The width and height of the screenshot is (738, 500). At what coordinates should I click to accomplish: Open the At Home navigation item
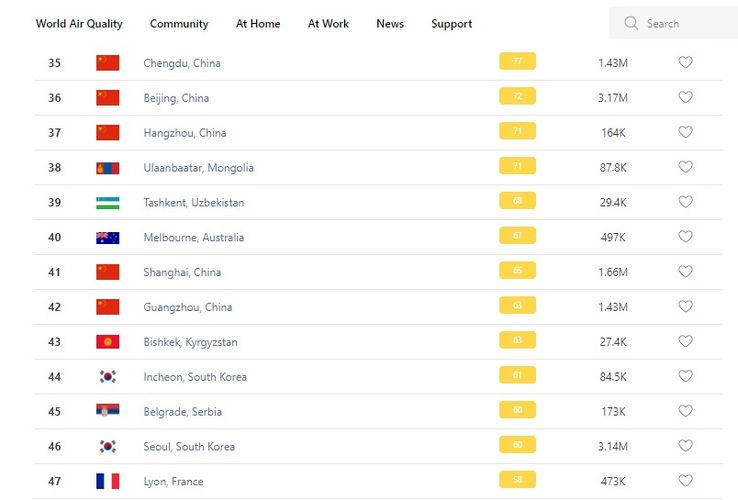258,24
